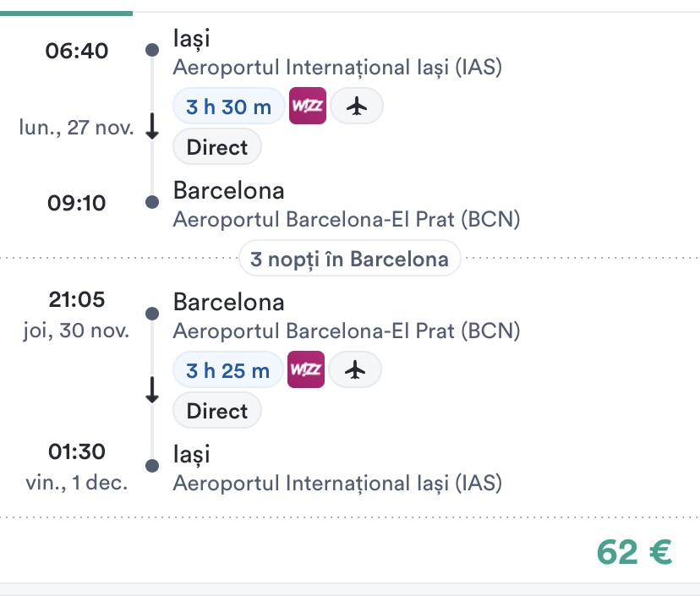Click the down arrow on the return segment

click(152, 391)
